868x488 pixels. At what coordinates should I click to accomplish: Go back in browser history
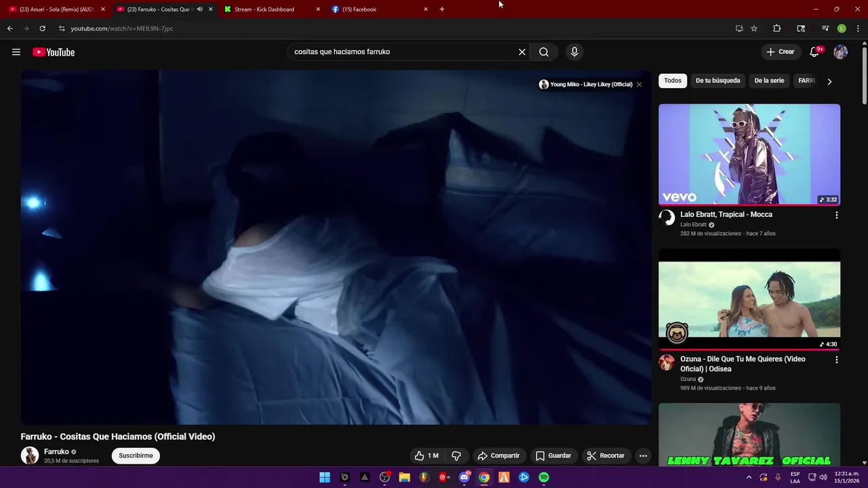9,28
